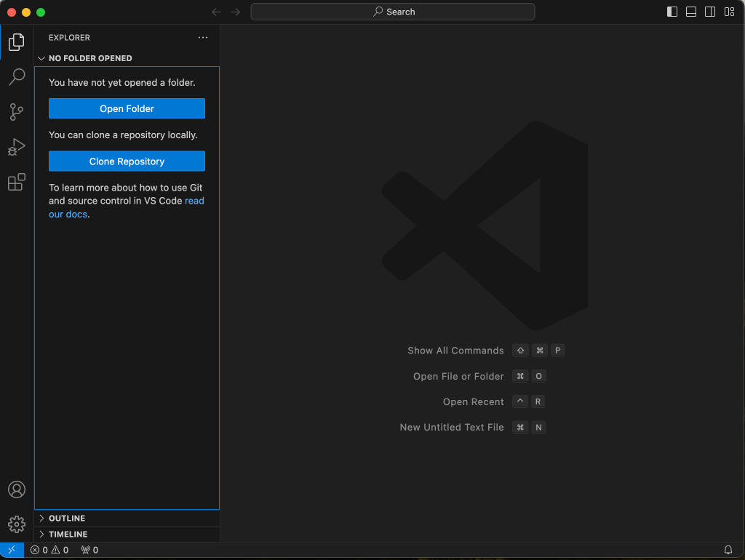
Task: Click the Explorer files icon
Action: (17, 42)
